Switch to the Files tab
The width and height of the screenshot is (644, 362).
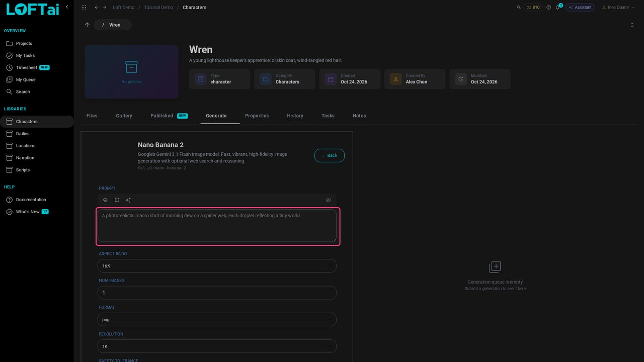tap(92, 116)
